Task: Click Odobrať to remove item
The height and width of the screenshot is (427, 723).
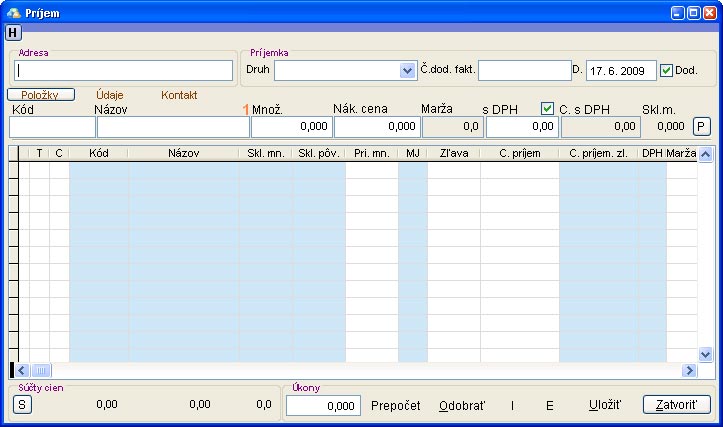Action: tap(462, 405)
